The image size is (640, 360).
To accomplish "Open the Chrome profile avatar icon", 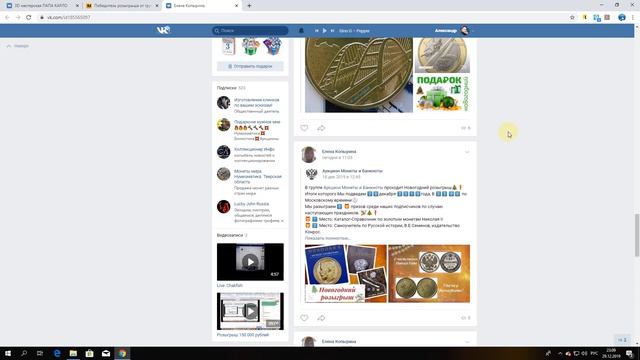I will [622, 18].
